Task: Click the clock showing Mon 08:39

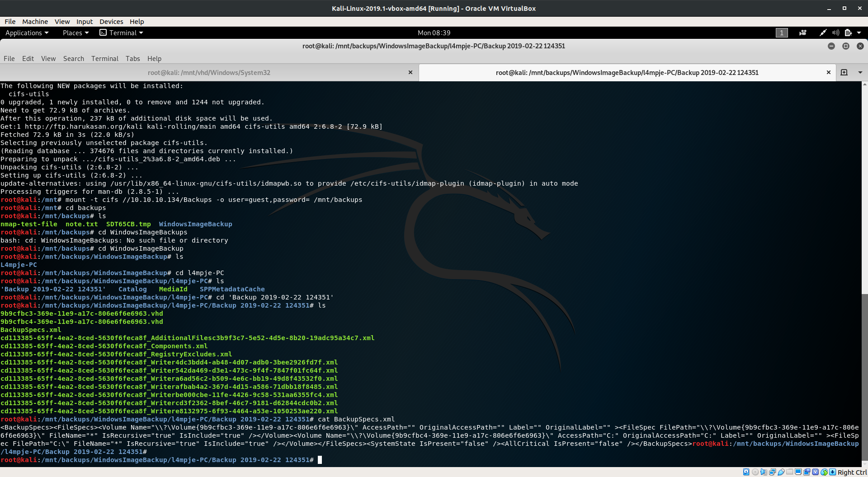Action: pyautogui.click(x=434, y=33)
